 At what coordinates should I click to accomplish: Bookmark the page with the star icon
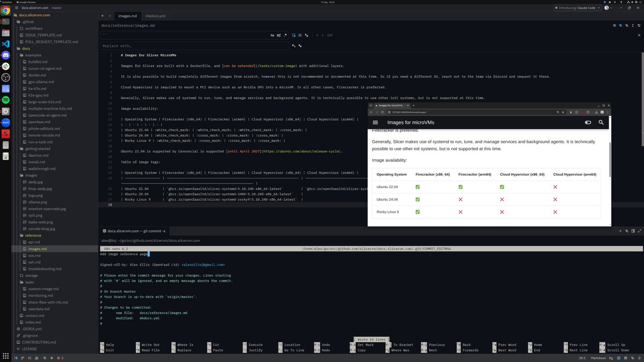coord(564,112)
